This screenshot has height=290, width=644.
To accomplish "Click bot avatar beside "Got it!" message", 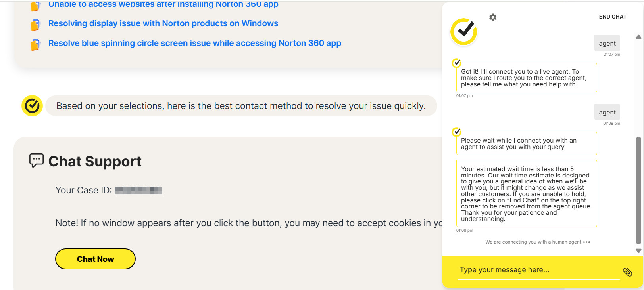I will click(457, 63).
